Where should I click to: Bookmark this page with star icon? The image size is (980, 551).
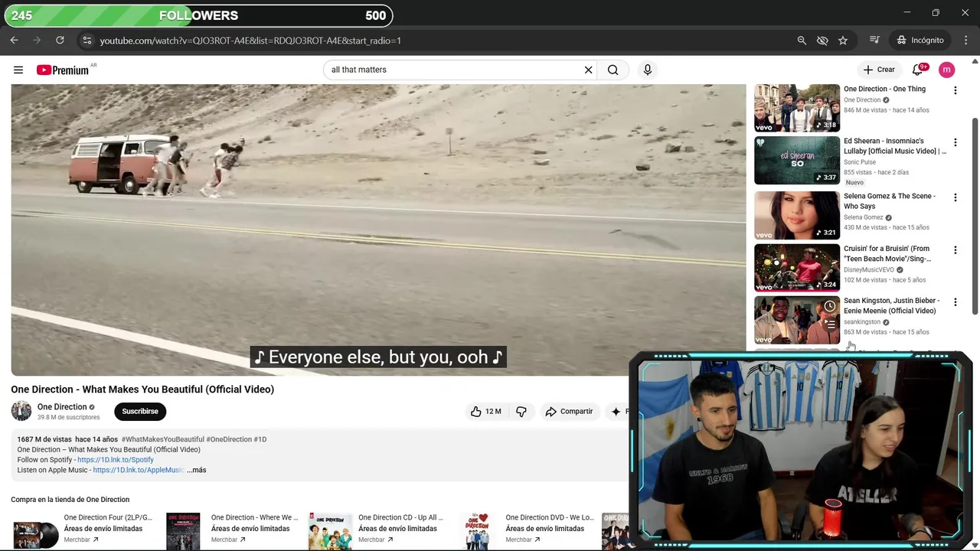tap(843, 40)
